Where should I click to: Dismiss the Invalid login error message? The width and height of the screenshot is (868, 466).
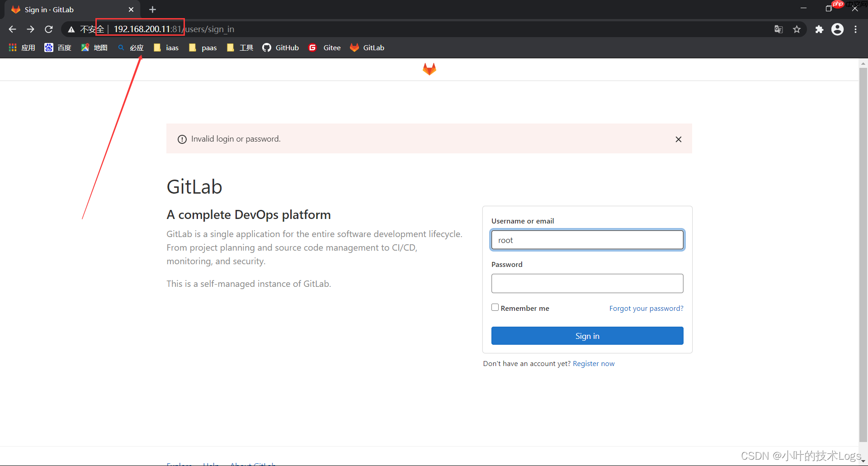coord(679,139)
